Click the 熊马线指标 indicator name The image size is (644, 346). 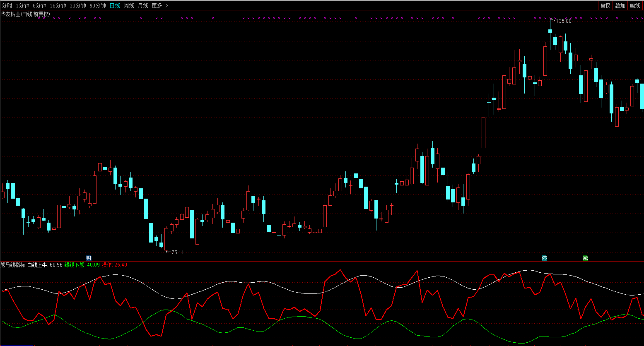(x=13, y=265)
